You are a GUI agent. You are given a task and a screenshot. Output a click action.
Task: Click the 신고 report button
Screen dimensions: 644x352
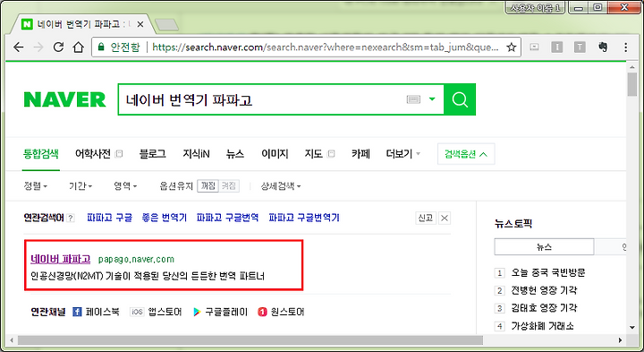(x=426, y=218)
